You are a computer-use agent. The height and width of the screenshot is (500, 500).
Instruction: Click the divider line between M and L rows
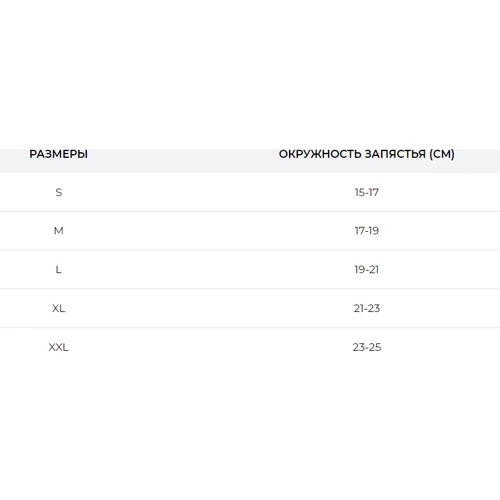(x=250, y=250)
